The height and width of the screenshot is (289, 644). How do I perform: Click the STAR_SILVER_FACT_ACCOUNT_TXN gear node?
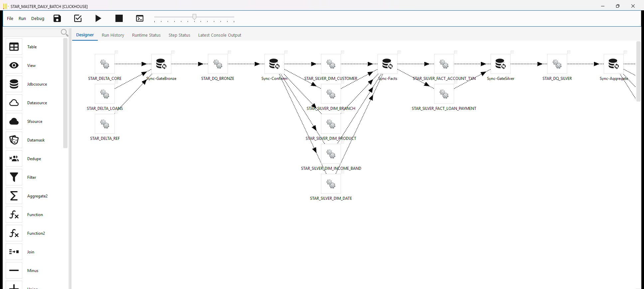point(444,64)
